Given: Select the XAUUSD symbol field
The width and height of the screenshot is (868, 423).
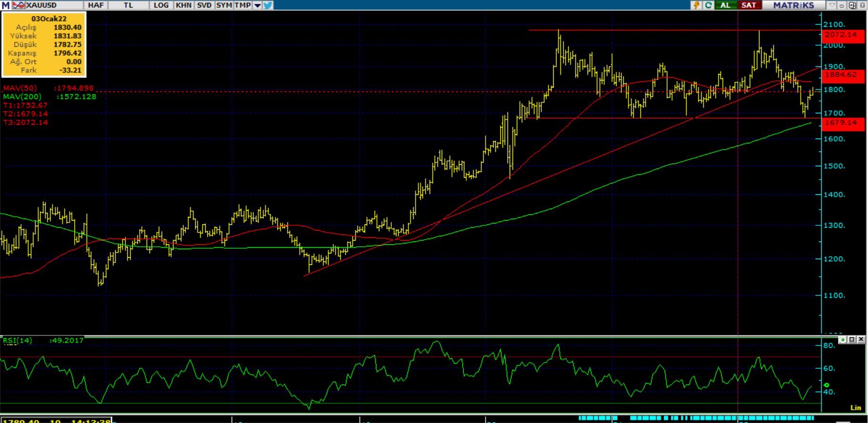Looking at the screenshot, I should [53, 5].
